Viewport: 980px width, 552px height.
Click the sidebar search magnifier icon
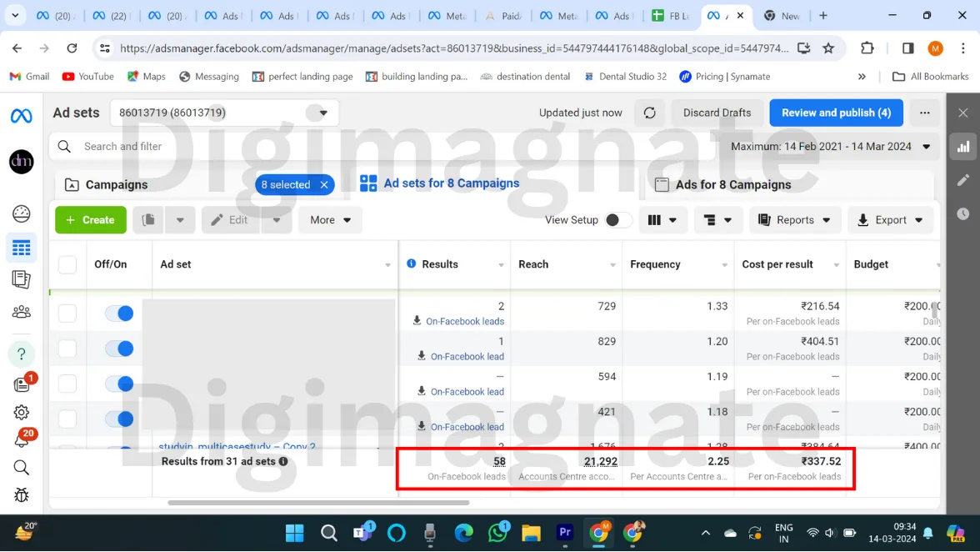[22, 468]
